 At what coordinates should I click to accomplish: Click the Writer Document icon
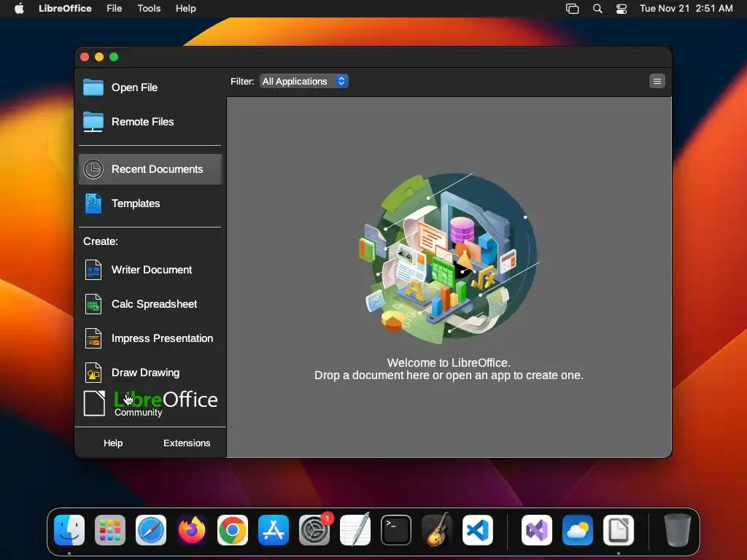[x=93, y=270]
